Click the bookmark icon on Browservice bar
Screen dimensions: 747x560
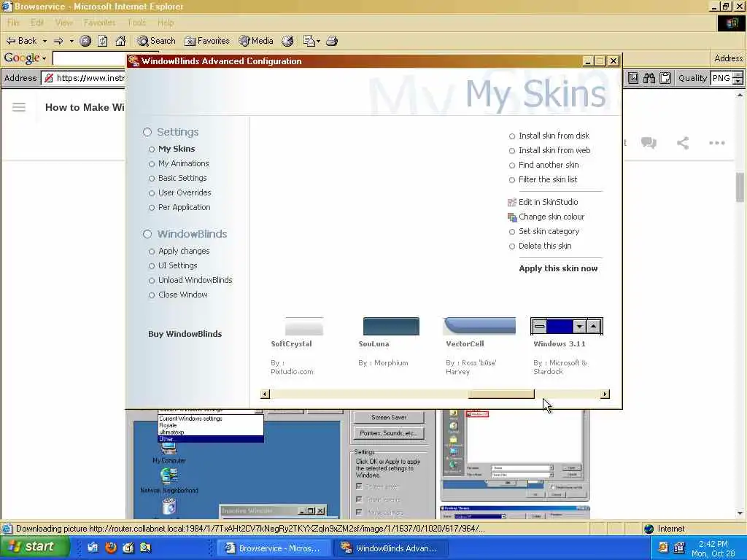click(x=633, y=78)
